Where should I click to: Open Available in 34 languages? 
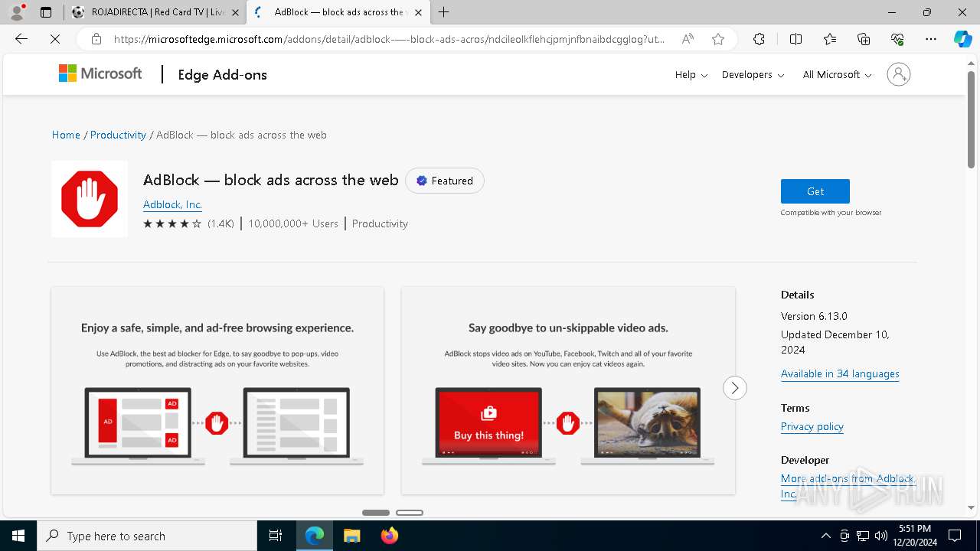[x=840, y=373]
